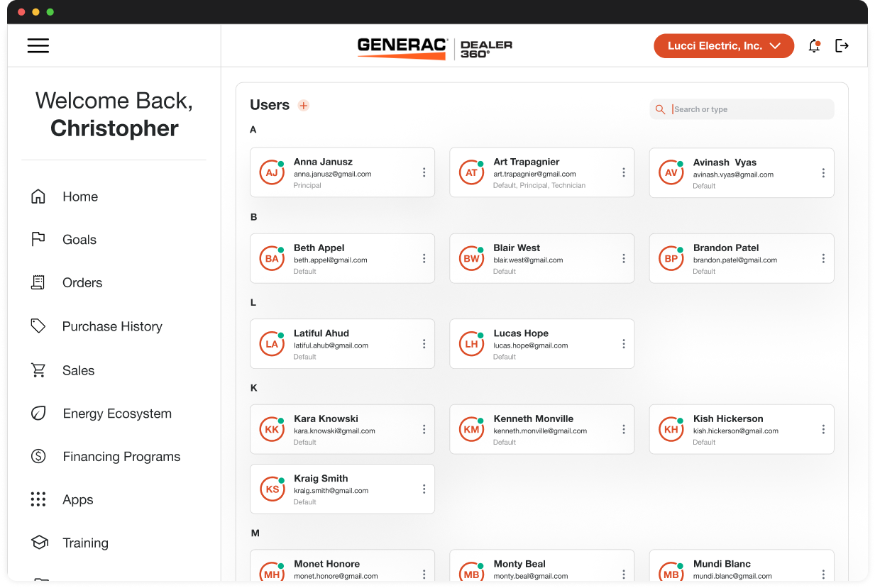Click the Generac Dealer 360 logo
Viewport: 875px width, 588px height.
coord(434,45)
